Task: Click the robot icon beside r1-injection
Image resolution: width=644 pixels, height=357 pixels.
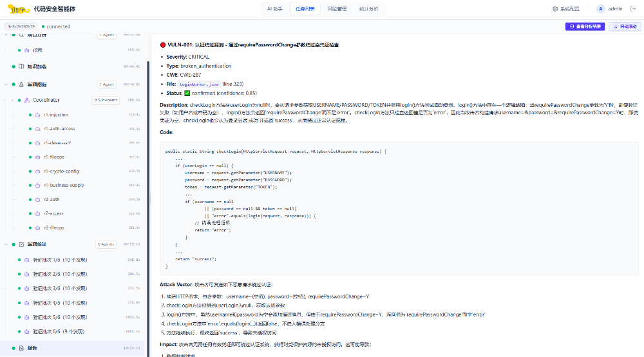Action: 39,115
